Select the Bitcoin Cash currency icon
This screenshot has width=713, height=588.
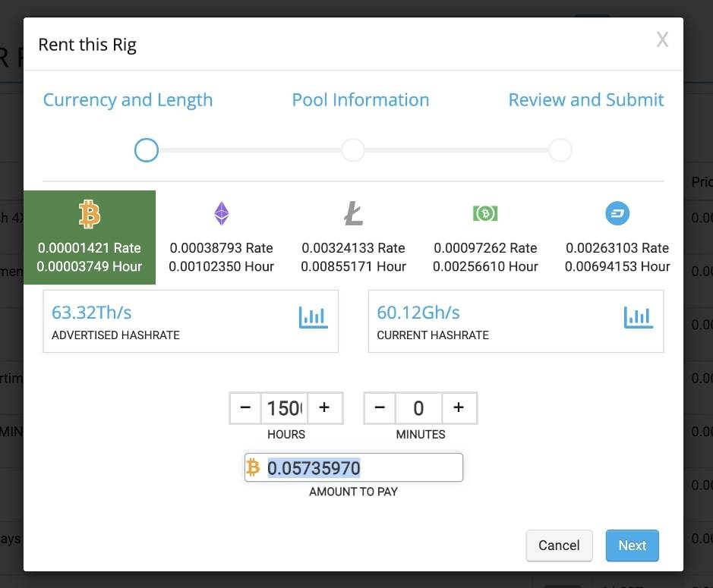(485, 214)
